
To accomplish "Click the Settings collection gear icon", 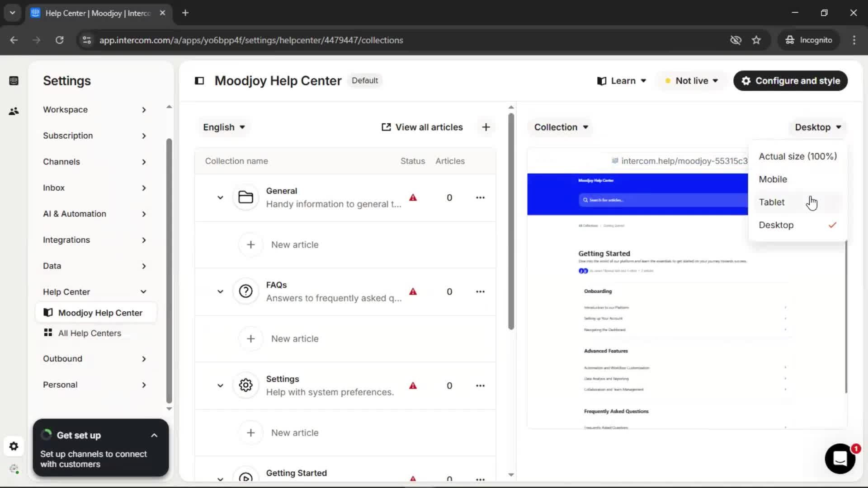I will click(245, 385).
